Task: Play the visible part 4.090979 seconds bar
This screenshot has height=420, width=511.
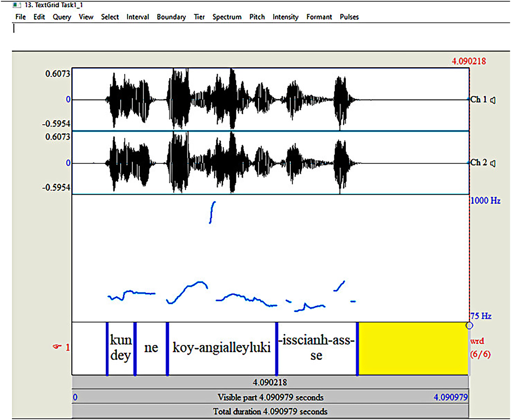Action: (x=270, y=397)
